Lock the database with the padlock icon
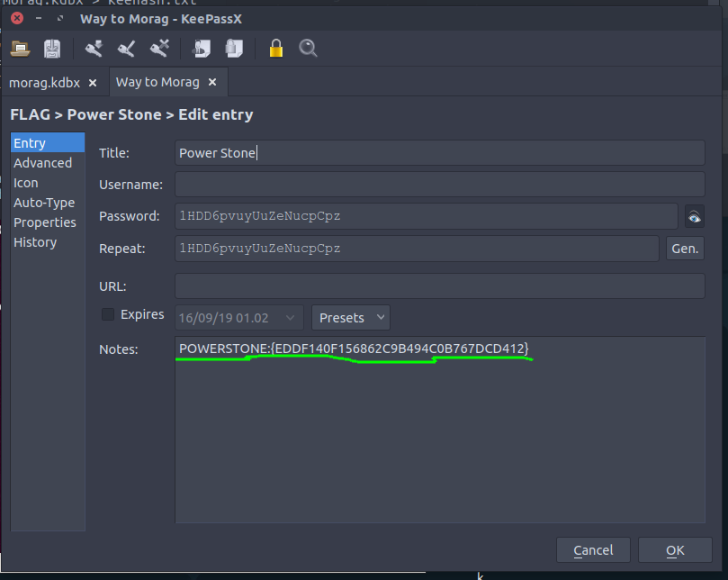728x580 pixels. coord(274,48)
